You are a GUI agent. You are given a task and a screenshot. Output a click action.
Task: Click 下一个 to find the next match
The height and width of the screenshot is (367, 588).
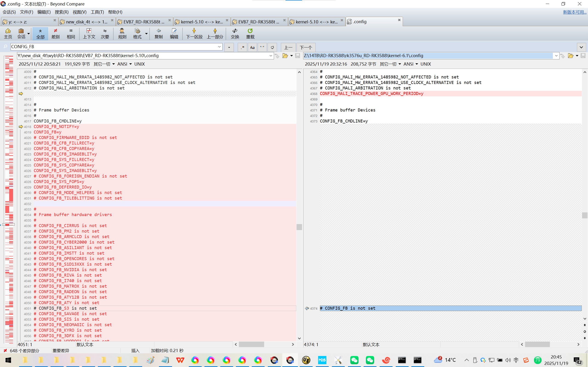[306, 47]
